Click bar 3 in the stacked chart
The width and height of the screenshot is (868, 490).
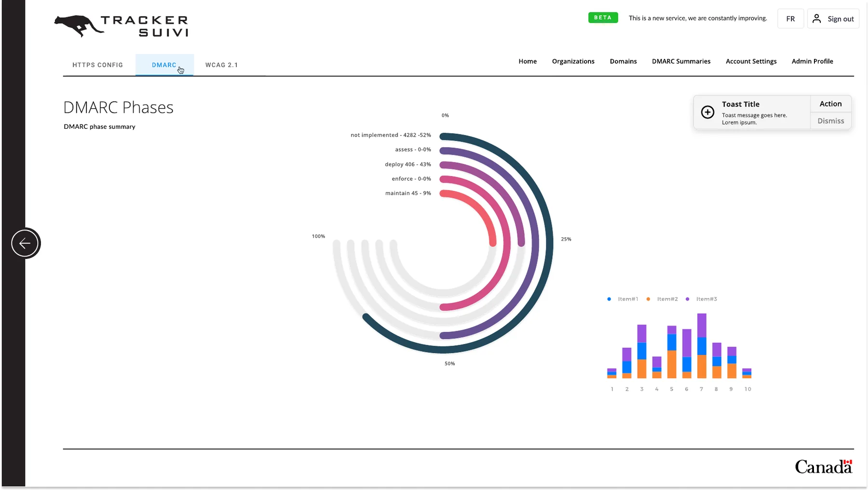click(x=642, y=352)
